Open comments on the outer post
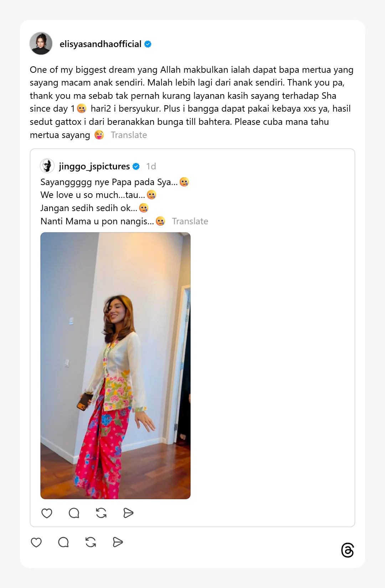 point(63,542)
